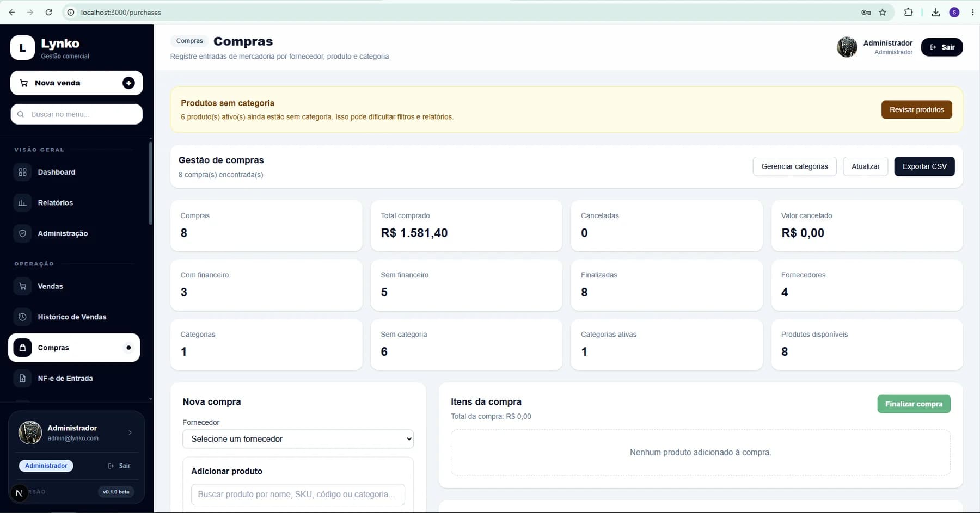Click the Relatórios bar chart icon
Screen dimensions: 980x513
pyautogui.click(x=22, y=202)
